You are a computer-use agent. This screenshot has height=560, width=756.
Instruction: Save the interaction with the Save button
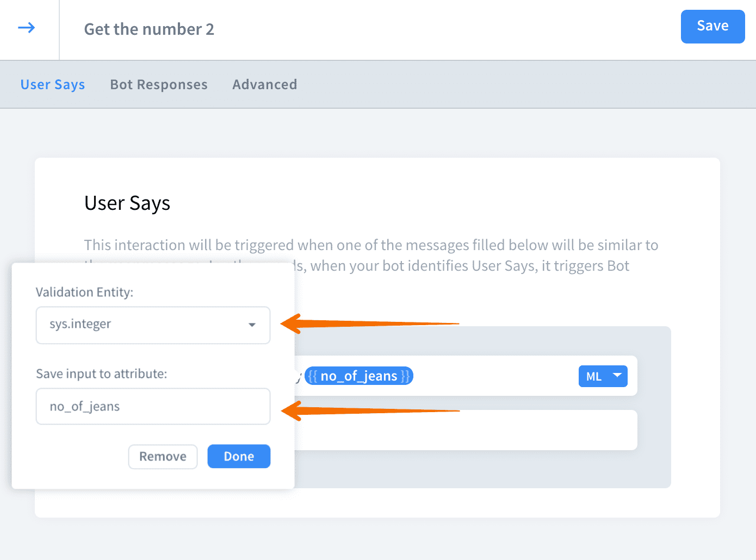(x=712, y=26)
